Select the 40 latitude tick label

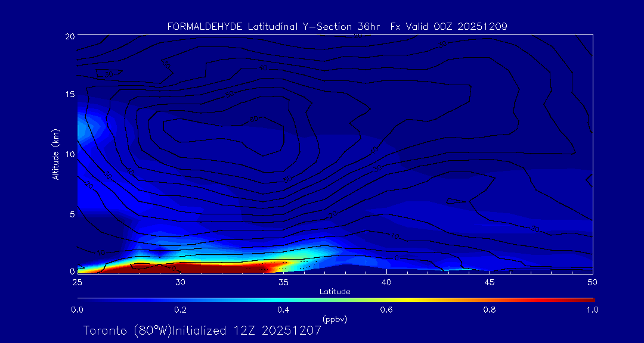tap(386, 282)
